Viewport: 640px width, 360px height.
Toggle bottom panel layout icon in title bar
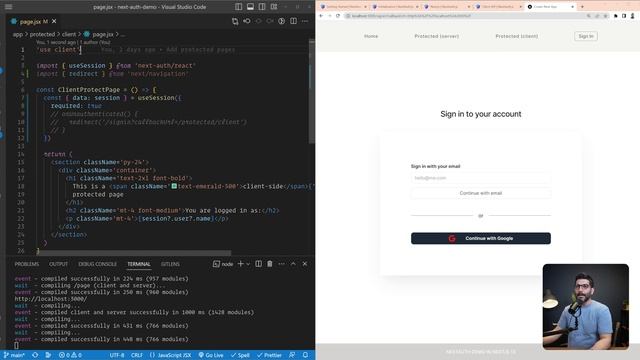250,7
